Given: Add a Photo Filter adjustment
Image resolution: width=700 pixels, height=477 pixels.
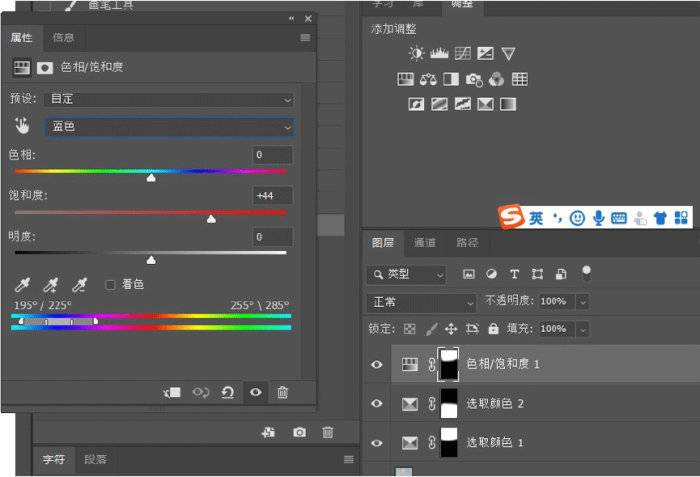Looking at the screenshot, I should (474, 80).
